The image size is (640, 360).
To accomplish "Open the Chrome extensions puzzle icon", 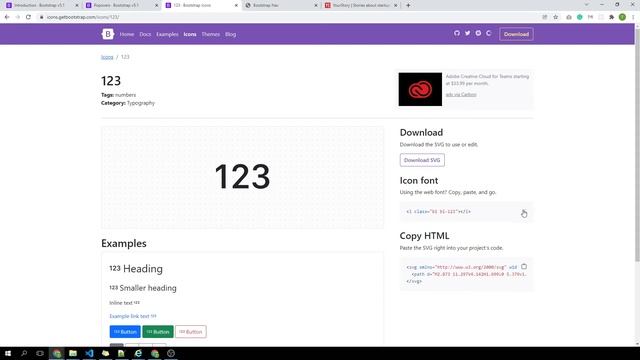I will coord(611,17).
